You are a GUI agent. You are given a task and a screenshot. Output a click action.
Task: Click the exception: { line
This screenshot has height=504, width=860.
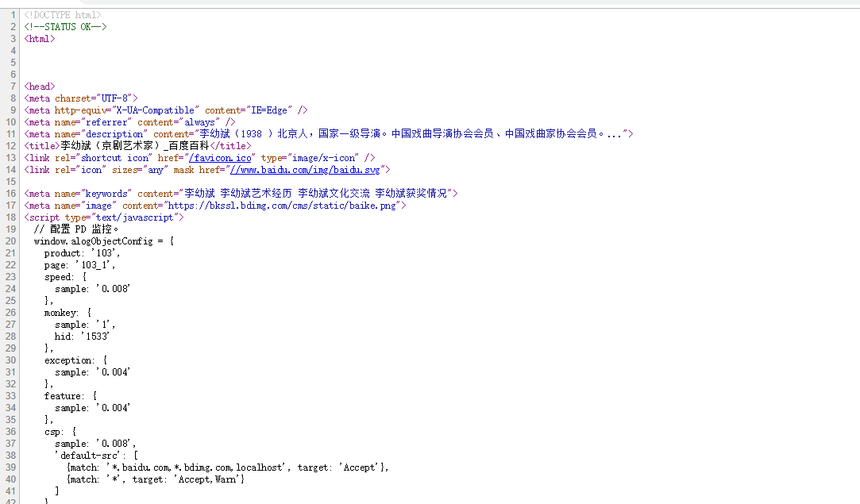point(75,360)
